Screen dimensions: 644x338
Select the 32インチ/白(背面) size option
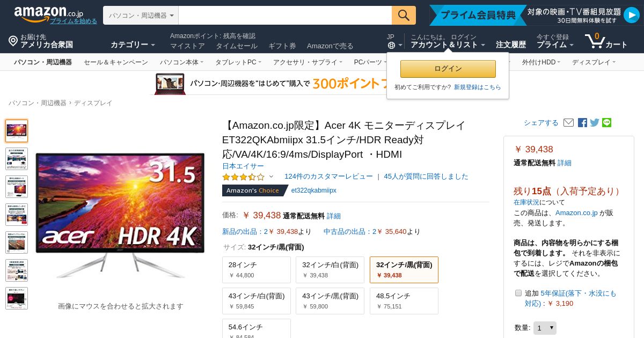click(330, 270)
